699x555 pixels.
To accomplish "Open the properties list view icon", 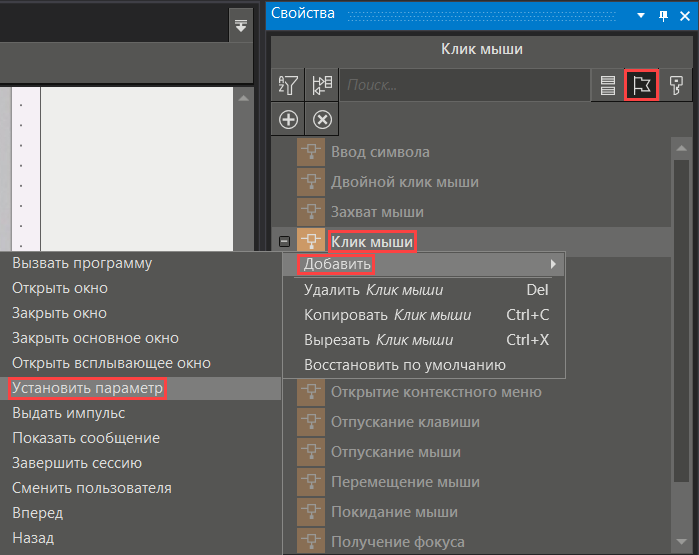I will point(607,85).
